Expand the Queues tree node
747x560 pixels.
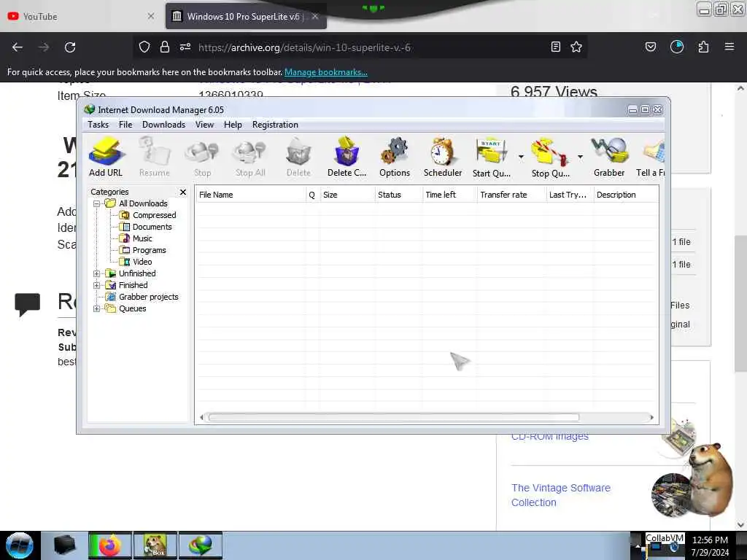97,308
